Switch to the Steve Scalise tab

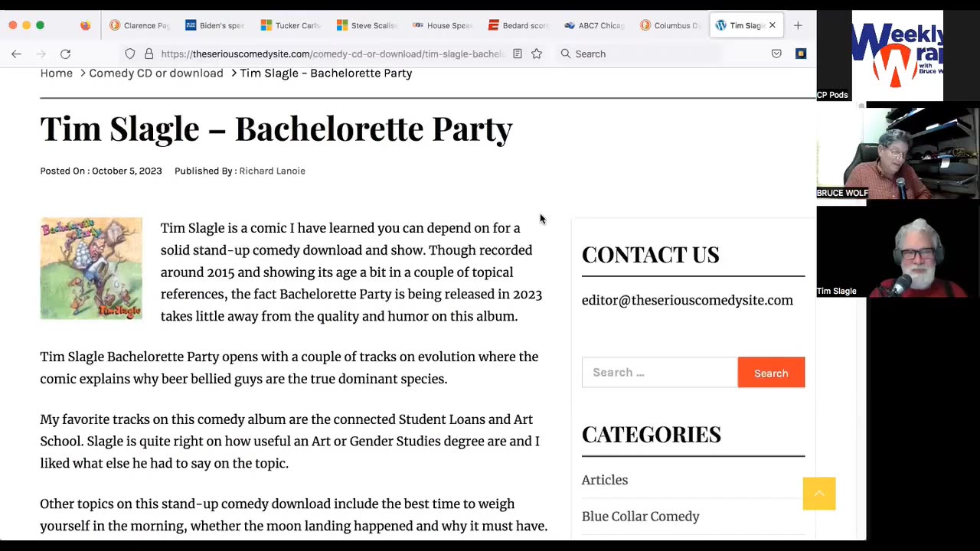pos(367,25)
